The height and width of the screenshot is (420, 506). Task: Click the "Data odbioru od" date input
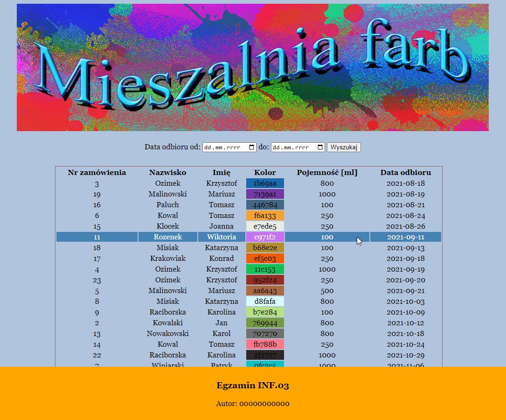[x=224, y=147]
